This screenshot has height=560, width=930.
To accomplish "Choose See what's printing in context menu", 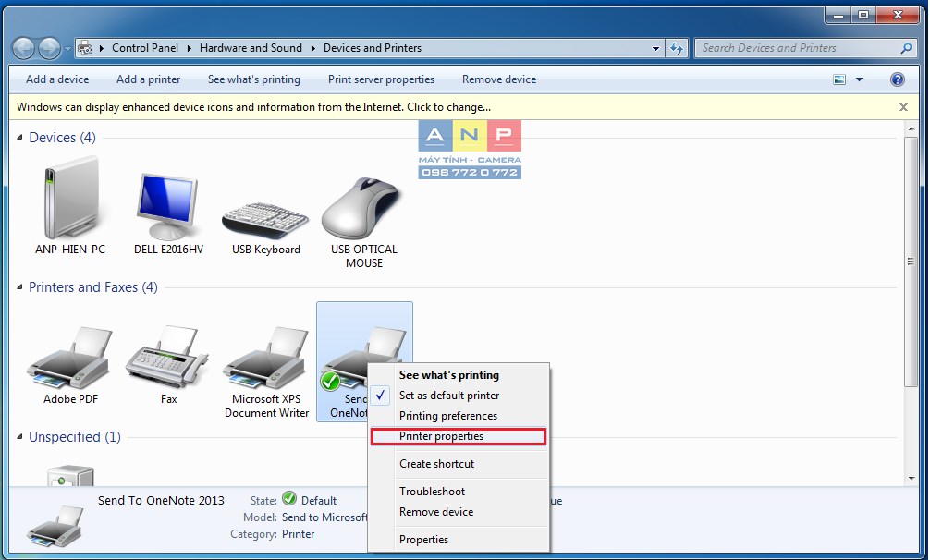I will pyautogui.click(x=459, y=375).
